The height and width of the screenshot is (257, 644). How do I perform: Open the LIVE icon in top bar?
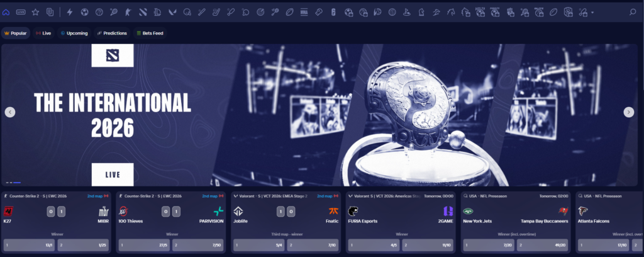[x=21, y=13]
